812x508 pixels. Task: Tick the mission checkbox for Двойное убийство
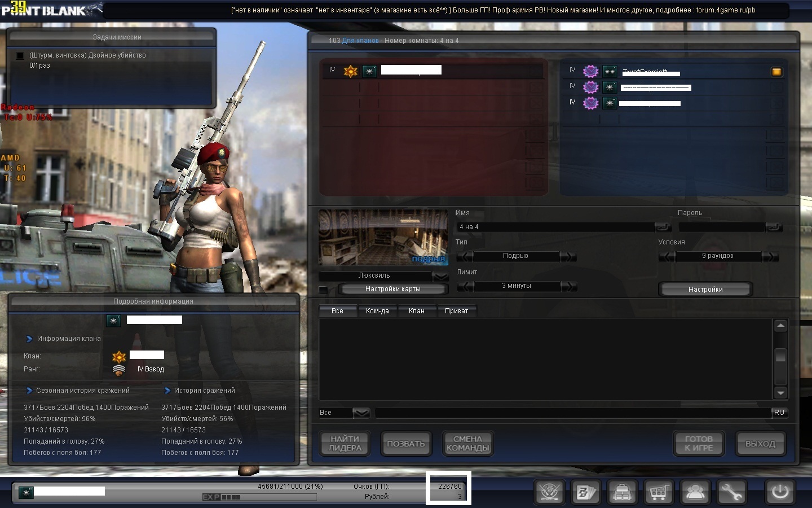(x=20, y=55)
